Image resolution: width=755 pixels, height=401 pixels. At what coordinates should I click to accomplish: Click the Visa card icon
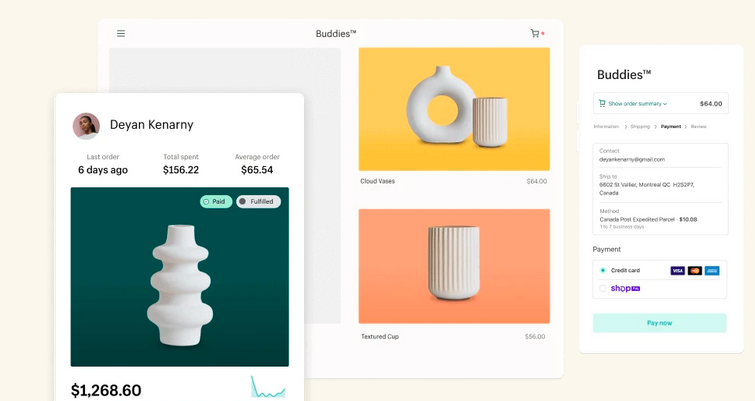(677, 271)
